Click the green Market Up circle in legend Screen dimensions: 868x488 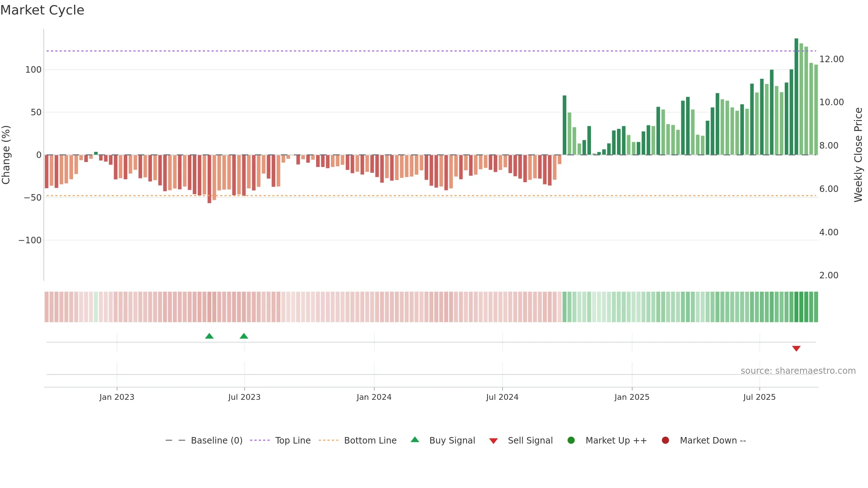pos(571,440)
